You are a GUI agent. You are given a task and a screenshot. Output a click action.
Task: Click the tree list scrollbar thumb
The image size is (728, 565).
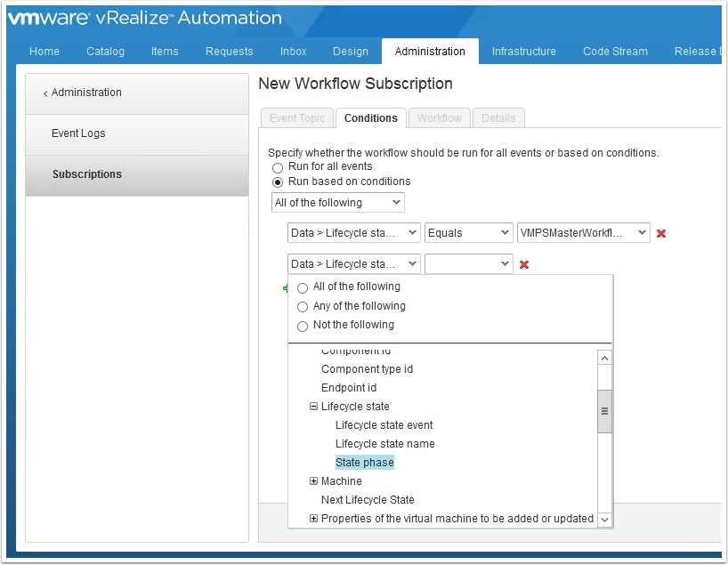point(604,411)
